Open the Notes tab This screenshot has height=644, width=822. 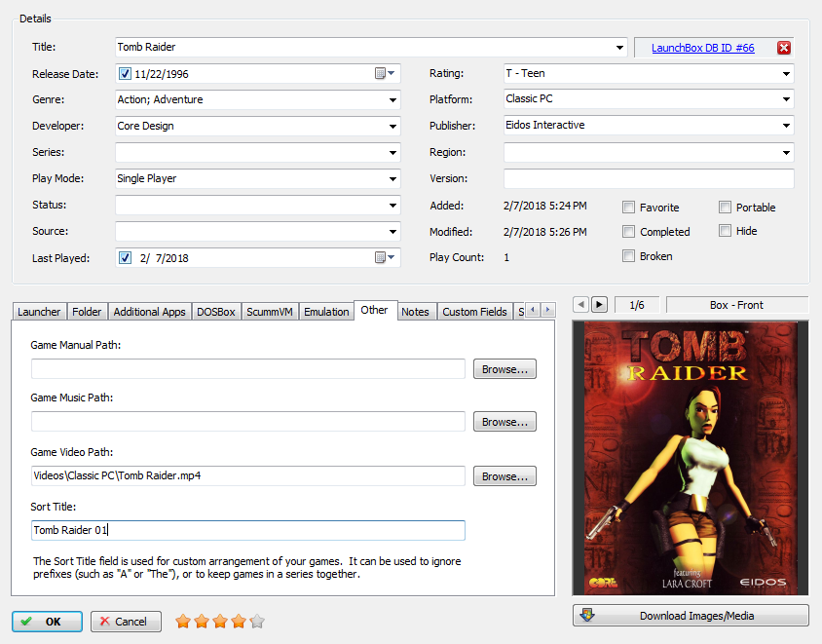click(415, 312)
